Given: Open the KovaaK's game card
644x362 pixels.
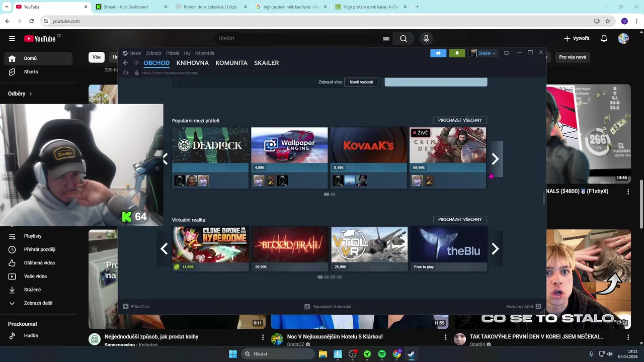Looking at the screenshot, I should (368, 158).
